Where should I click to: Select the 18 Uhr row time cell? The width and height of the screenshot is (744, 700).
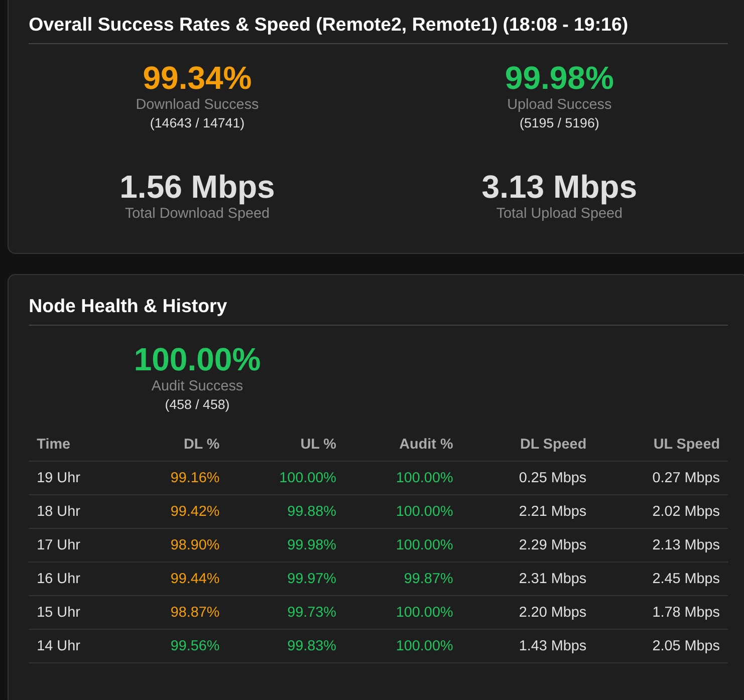pos(58,511)
